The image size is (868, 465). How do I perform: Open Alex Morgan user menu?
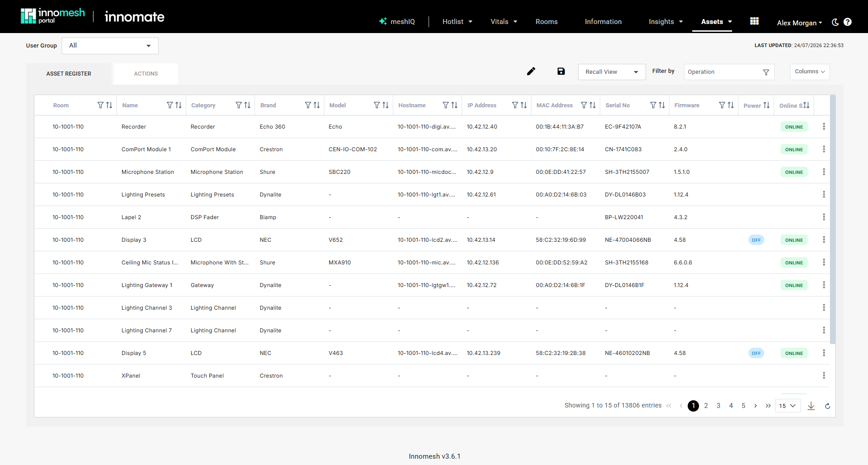point(799,23)
